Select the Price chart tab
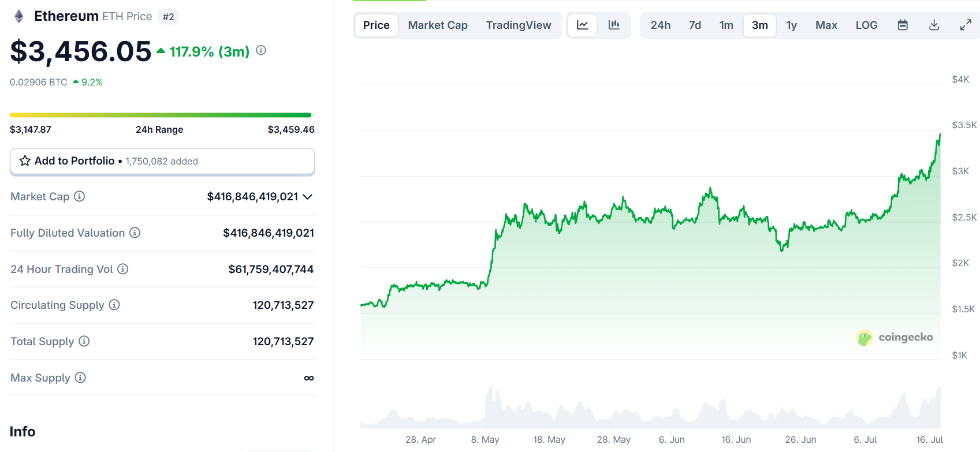 pyautogui.click(x=377, y=25)
